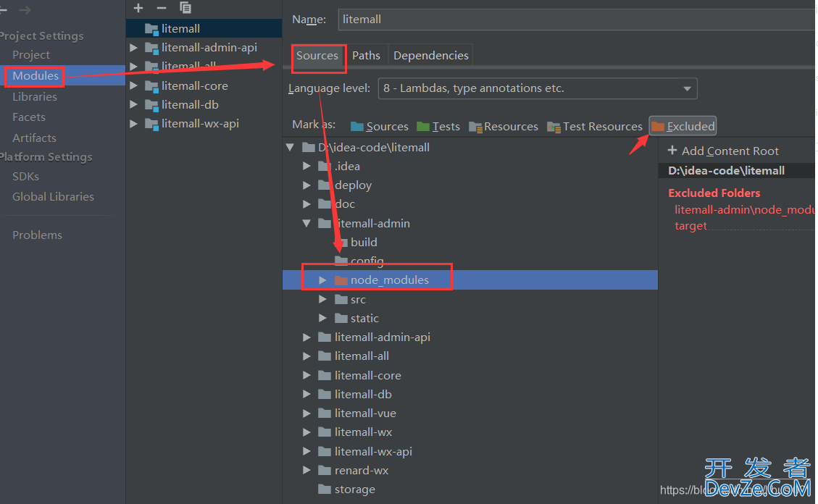
Task: Collapse the D:\idea-code\litemall root node
Action: coord(290,148)
